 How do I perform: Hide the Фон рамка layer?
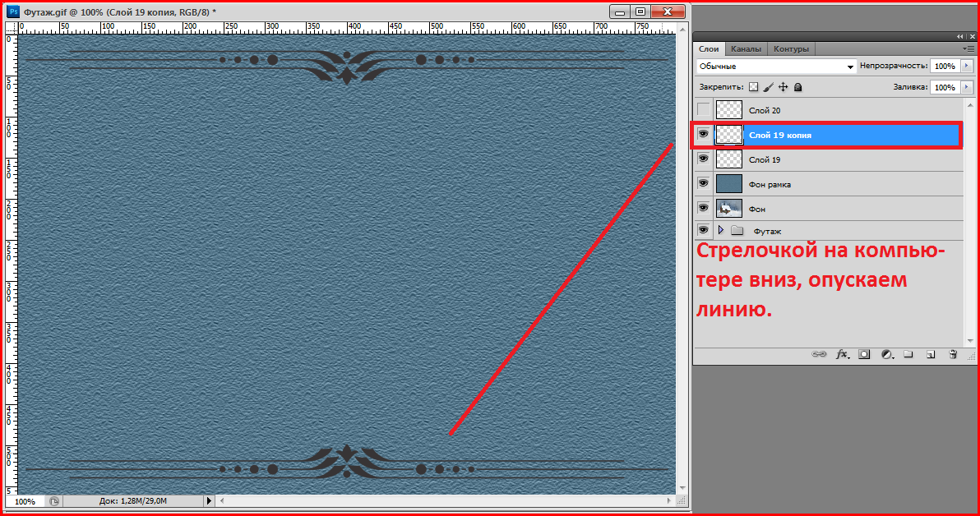[x=704, y=183]
